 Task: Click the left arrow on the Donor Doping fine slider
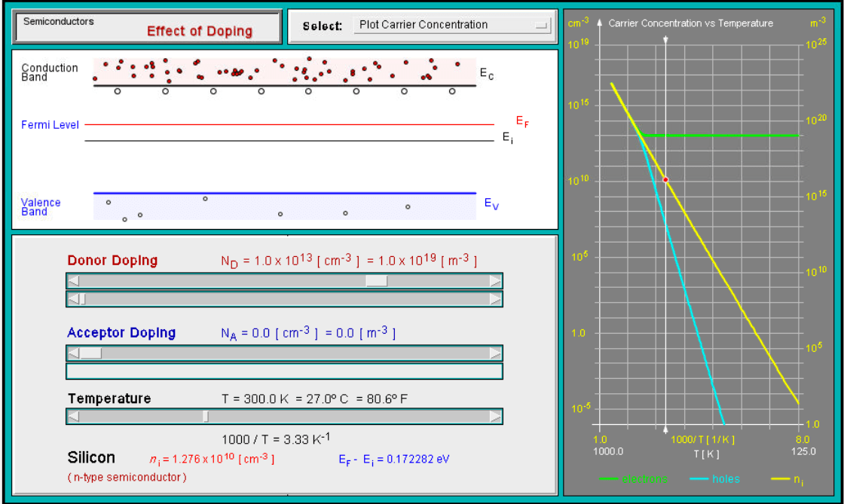[x=73, y=298]
